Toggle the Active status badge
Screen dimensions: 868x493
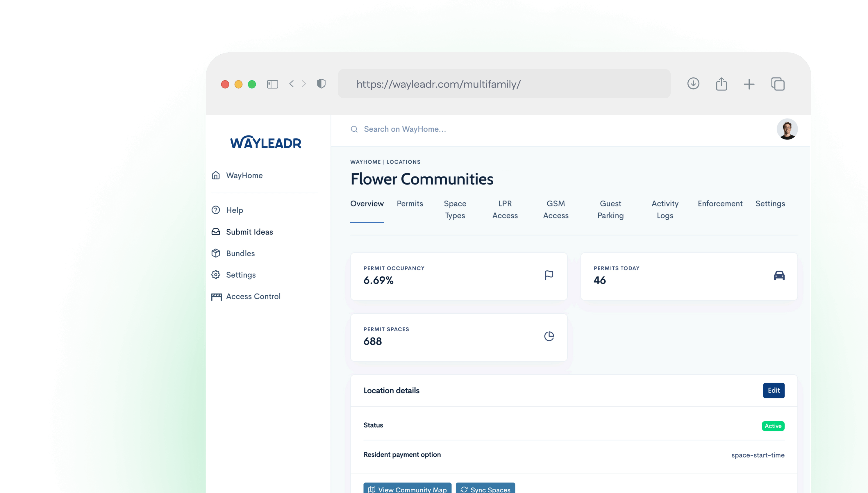pyautogui.click(x=773, y=426)
